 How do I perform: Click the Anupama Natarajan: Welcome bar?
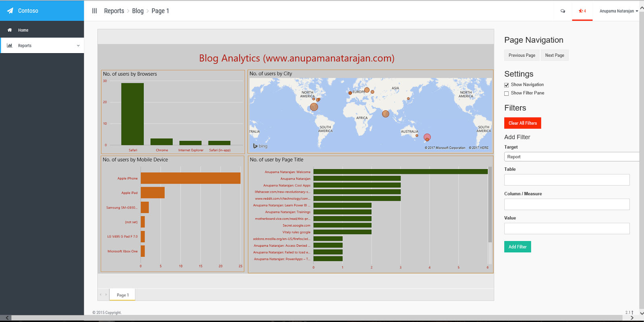[400, 171]
